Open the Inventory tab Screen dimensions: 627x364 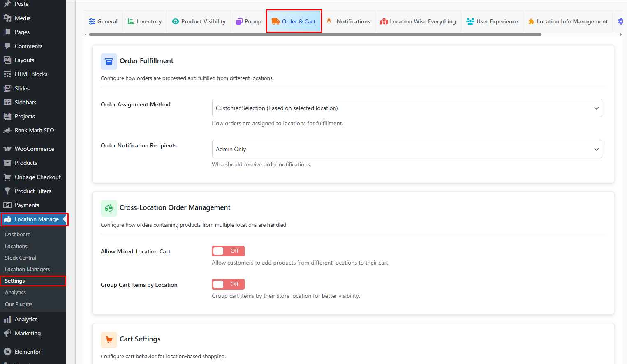pos(145,21)
